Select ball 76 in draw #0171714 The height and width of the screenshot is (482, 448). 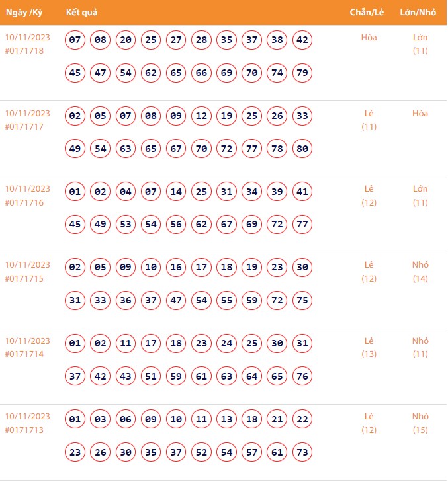[x=302, y=376]
